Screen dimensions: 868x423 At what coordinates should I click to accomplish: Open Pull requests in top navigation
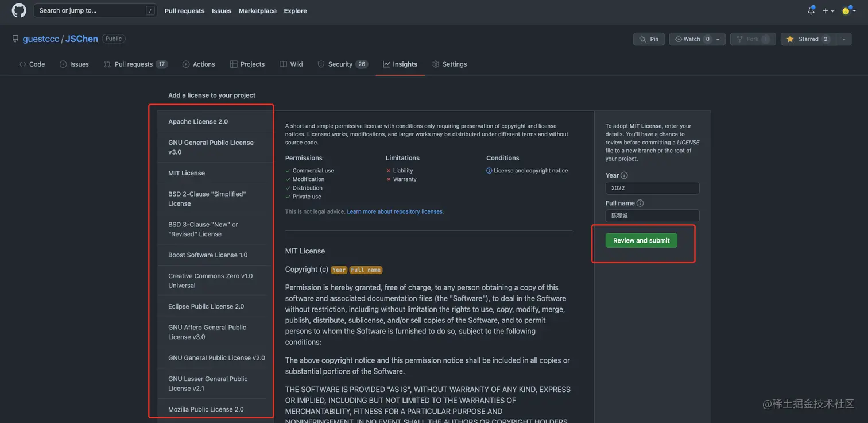pos(184,11)
